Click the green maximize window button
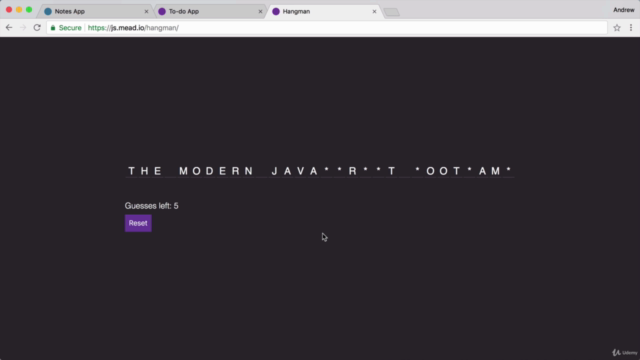This screenshot has height=360, width=640. tap(29, 9)
